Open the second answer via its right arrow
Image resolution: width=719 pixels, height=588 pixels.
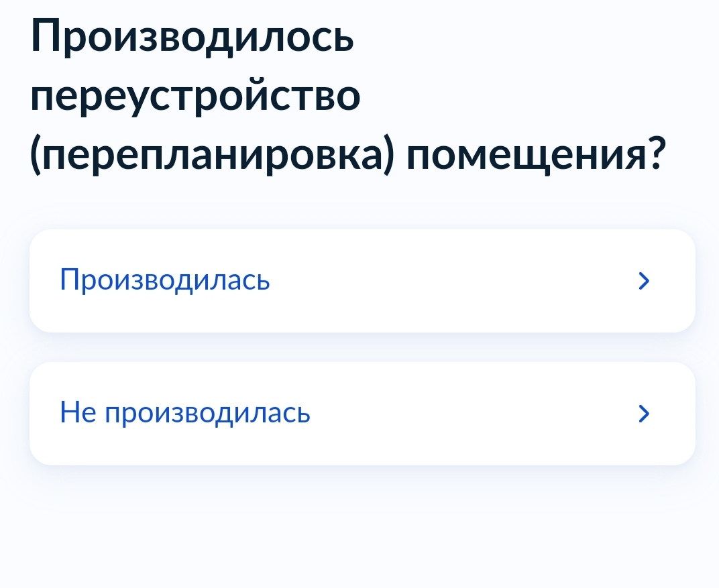coord(644,414)
